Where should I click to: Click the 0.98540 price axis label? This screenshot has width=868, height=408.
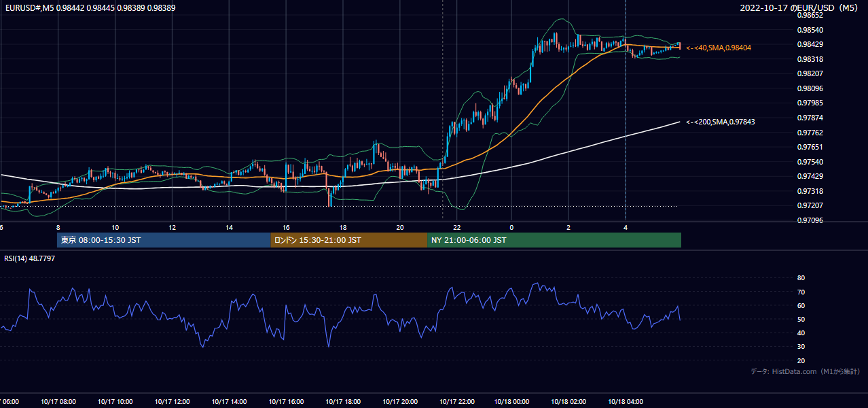810,30
